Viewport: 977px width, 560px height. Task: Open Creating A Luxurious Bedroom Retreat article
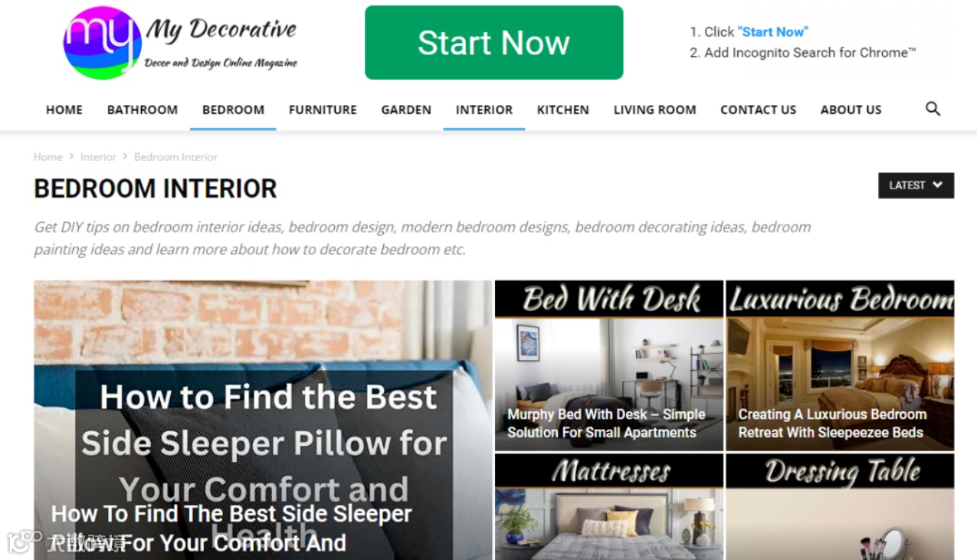841,365
